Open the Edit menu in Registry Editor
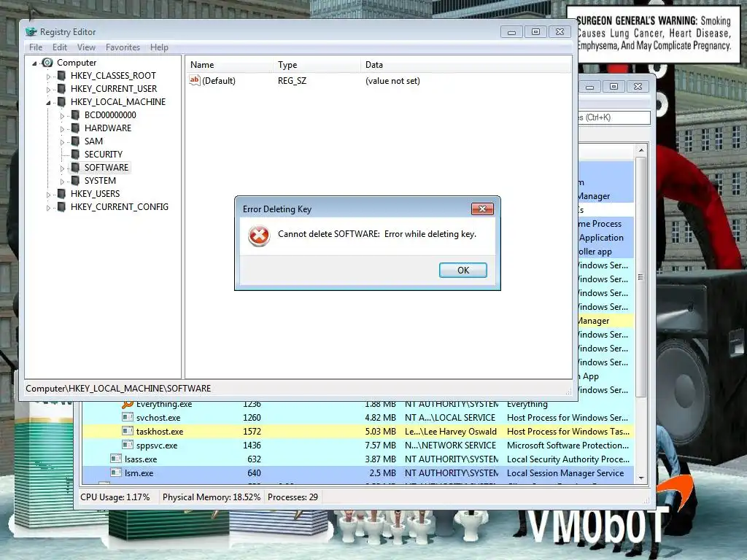 click(x=60, y=47)
